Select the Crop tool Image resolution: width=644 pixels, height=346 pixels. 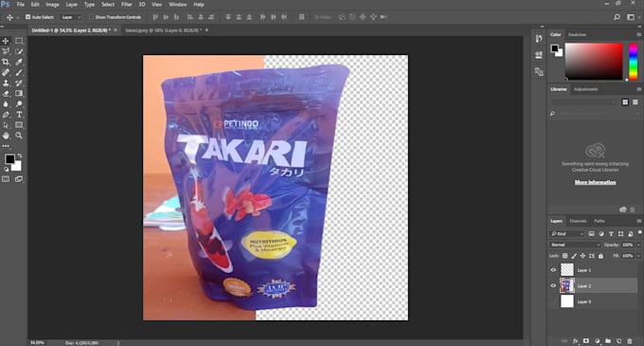coord(6,62)
